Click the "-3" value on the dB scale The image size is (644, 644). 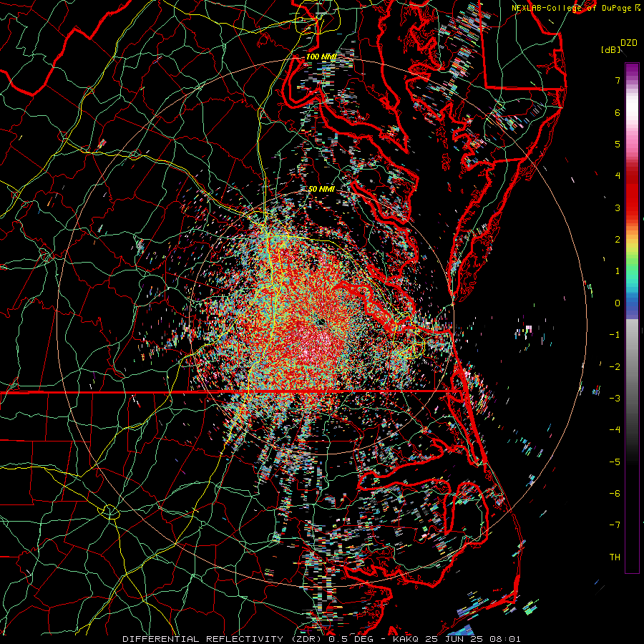pos(615,399)
